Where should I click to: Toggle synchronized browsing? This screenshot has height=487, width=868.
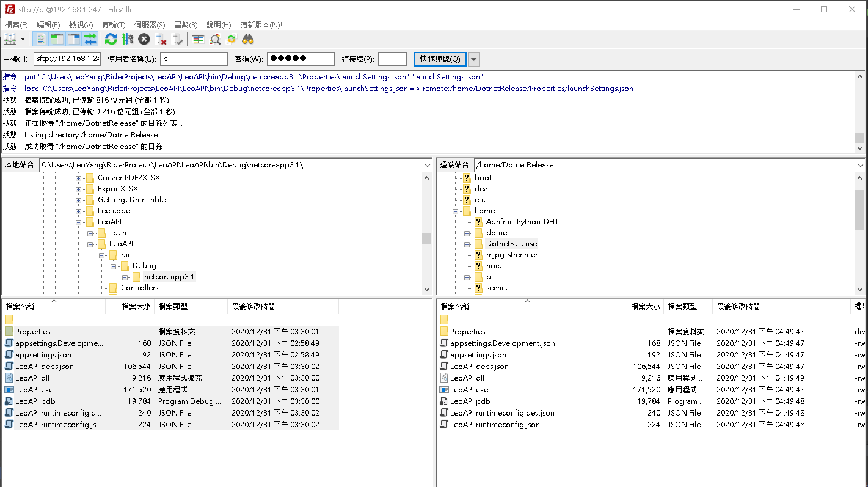pyautogui.click(x=231, y=39)
